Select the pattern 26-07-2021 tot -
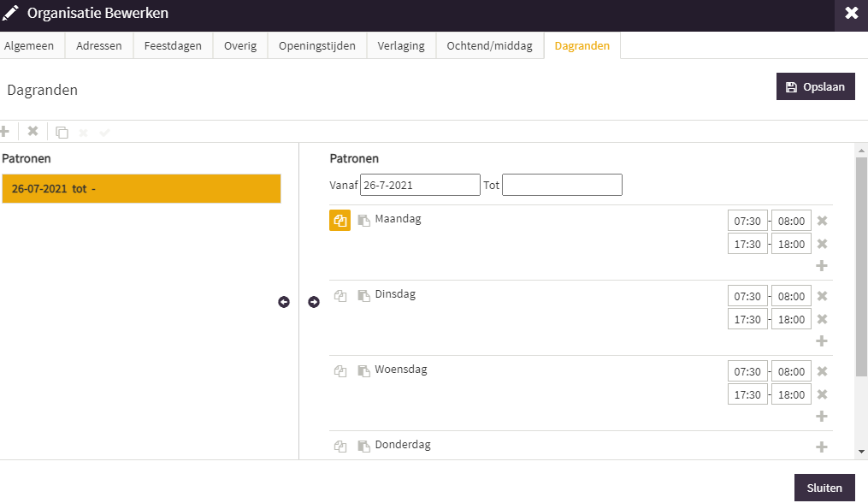Viewport: 868px width, 503px height. pyautogui.click(x=141, y=188)
